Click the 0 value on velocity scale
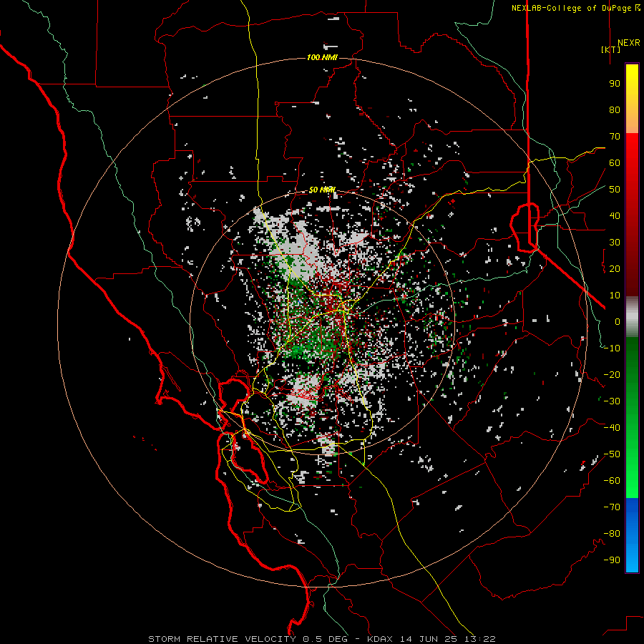This screenshot has width=644, height=644. pyautogui.click(x=618, y=322)
